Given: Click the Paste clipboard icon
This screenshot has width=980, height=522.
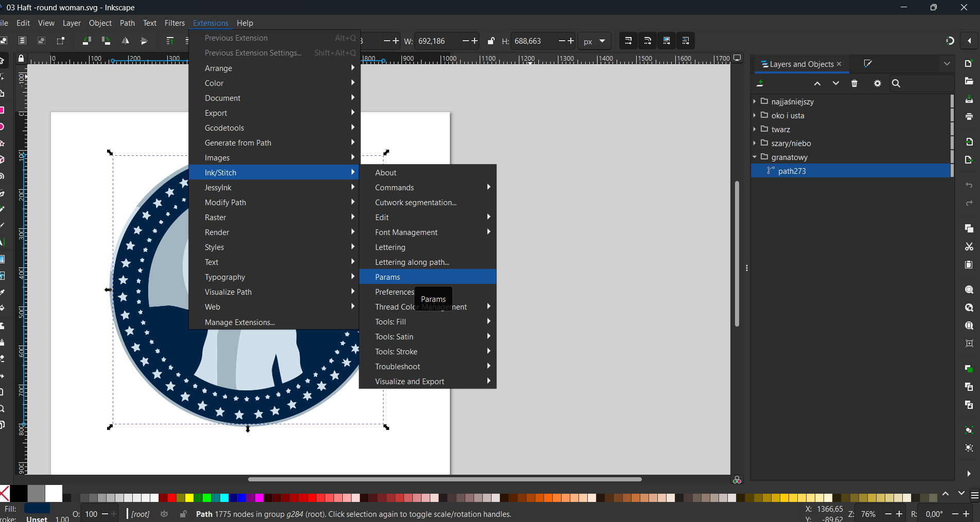Looking at the screenshot, I should [969, 265].
